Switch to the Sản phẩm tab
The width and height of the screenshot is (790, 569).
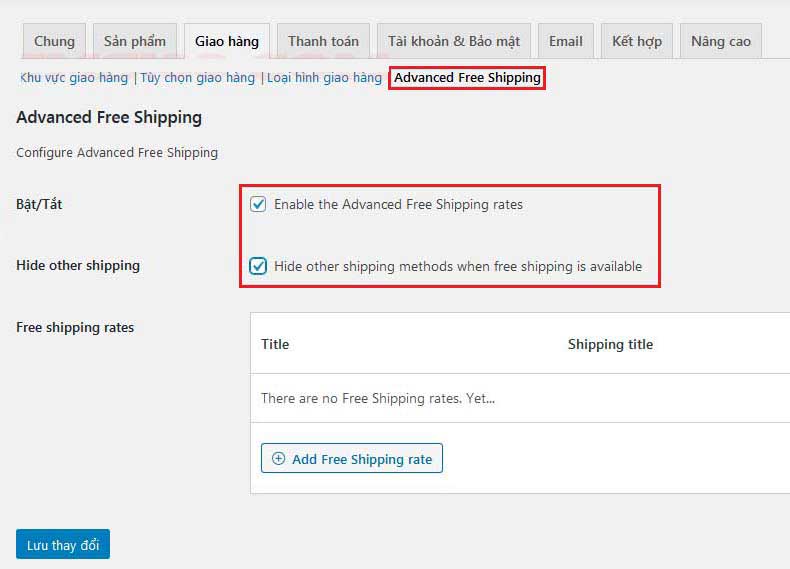coord(135,41)
